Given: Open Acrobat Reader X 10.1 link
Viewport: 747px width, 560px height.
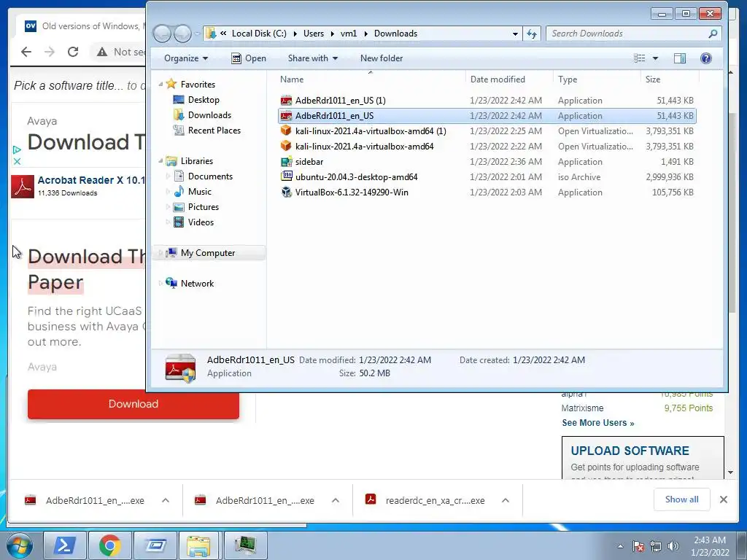Looking at the screenshot, I should [91, 180].
